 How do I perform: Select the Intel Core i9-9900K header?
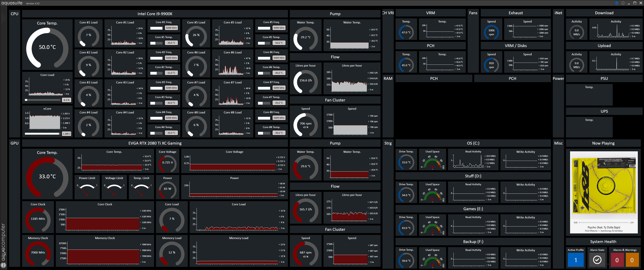pos(155,14)
